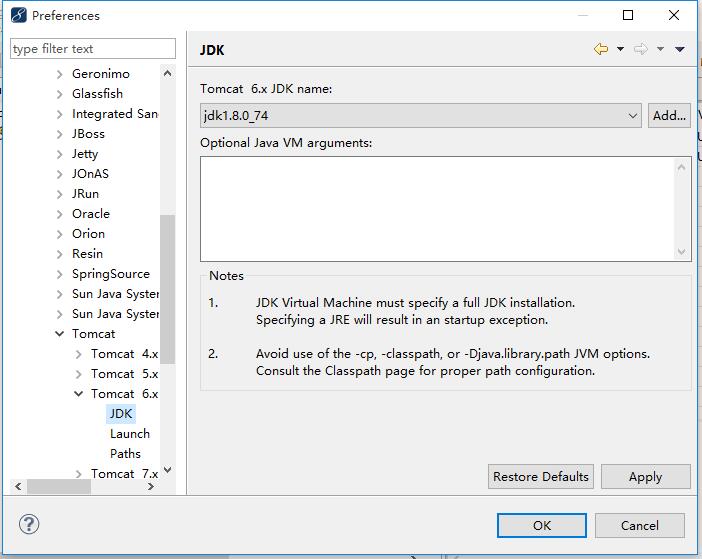Image resolution: width=702 pixels, height=559 pixels.
Task: Select the Resin tree item label
Action: (87, 254)
